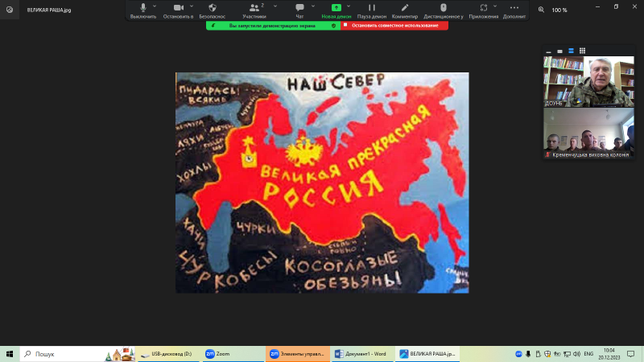Click the zoom magnifier in the photo viewer
This screenshot has height=362, width=644.
click(x=541, y=10)
